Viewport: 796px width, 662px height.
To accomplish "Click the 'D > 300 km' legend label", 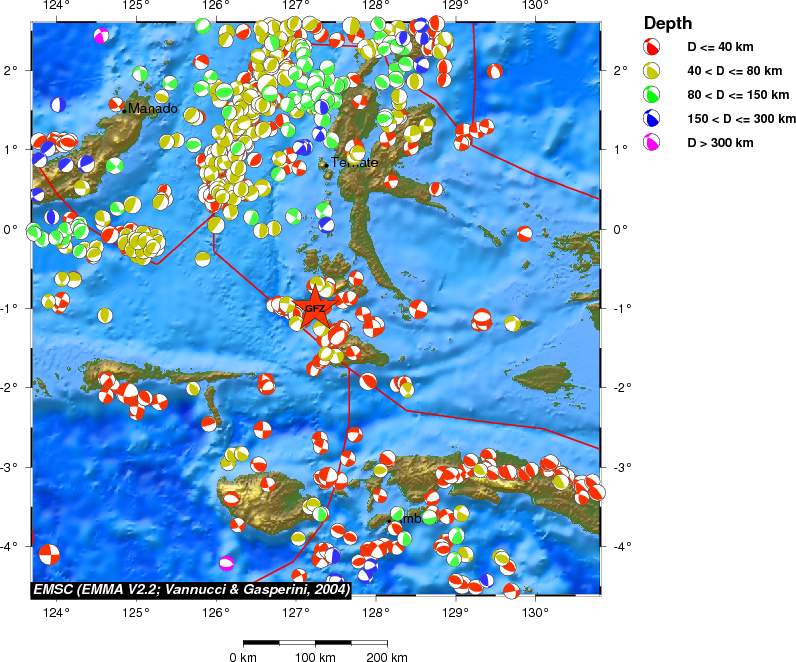I will point(720,143).
